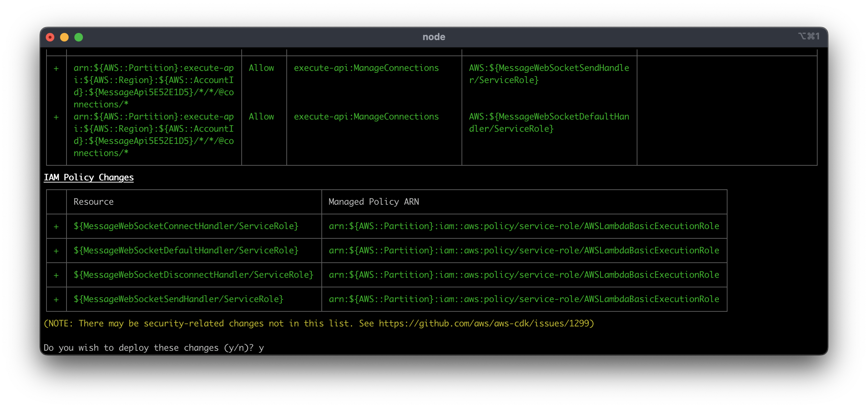Click the policy ARN in the DisconnectHandler row

pos(524,275)
